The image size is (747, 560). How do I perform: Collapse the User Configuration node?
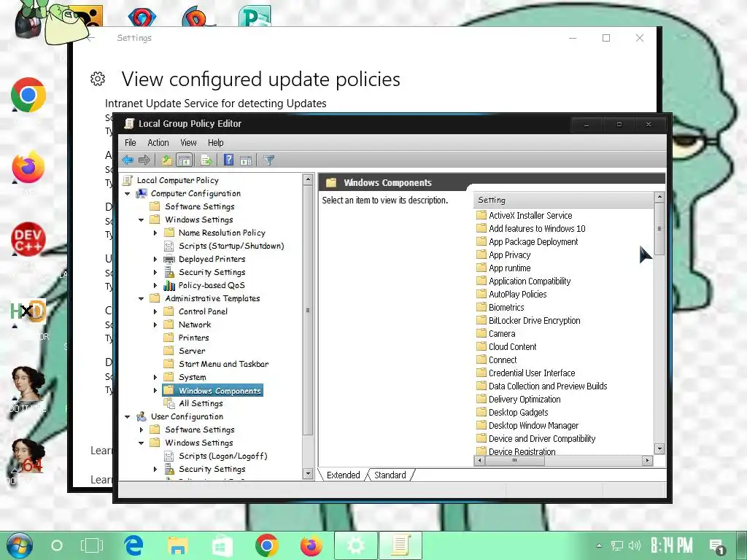tap(127, 416)
